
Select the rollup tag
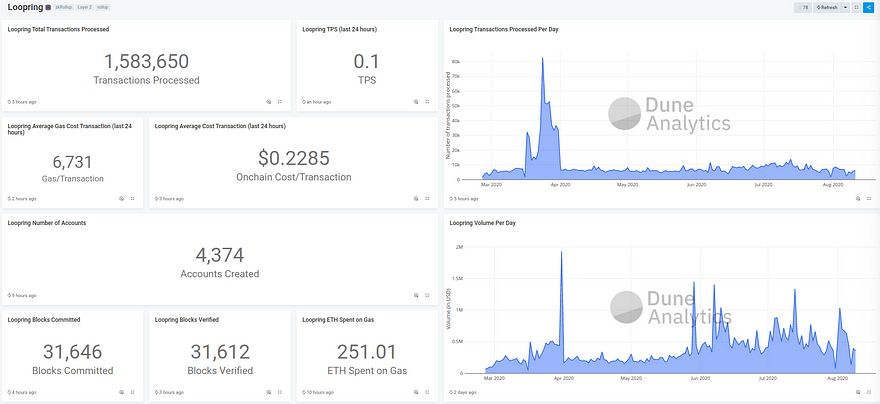(103, 7)
